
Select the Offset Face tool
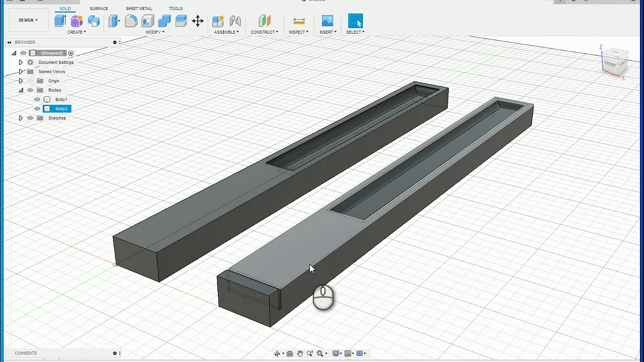pos(181,21)
